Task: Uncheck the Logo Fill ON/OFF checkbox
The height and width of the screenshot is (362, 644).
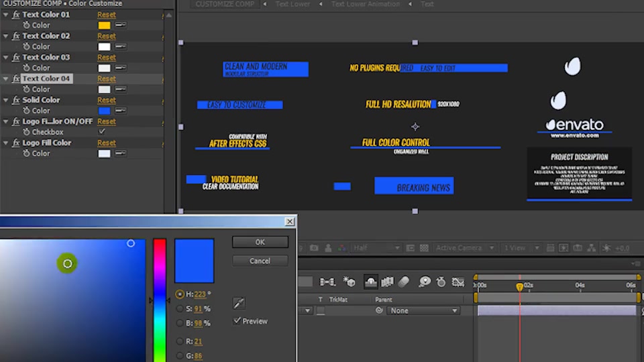Action: tap(102, 132)
